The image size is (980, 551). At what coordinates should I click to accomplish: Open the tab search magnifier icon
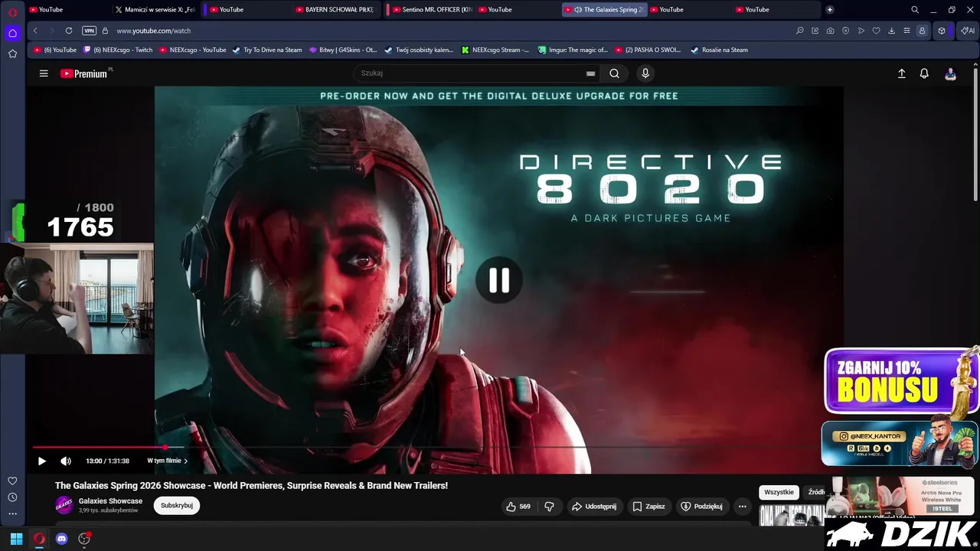click(915, 10)
